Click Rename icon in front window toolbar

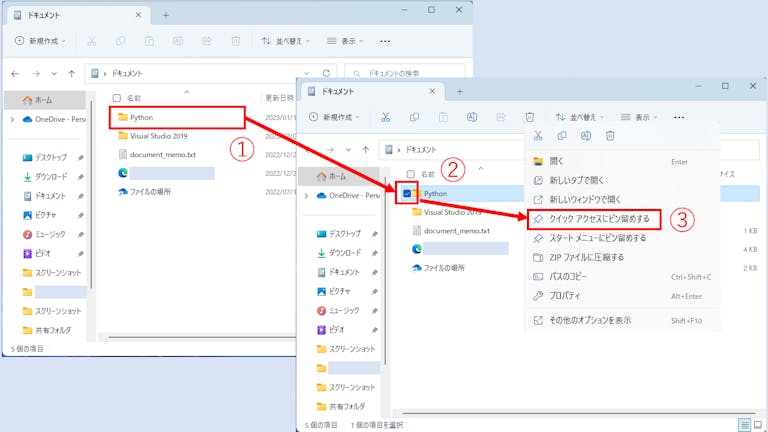[x=472, y=117]
